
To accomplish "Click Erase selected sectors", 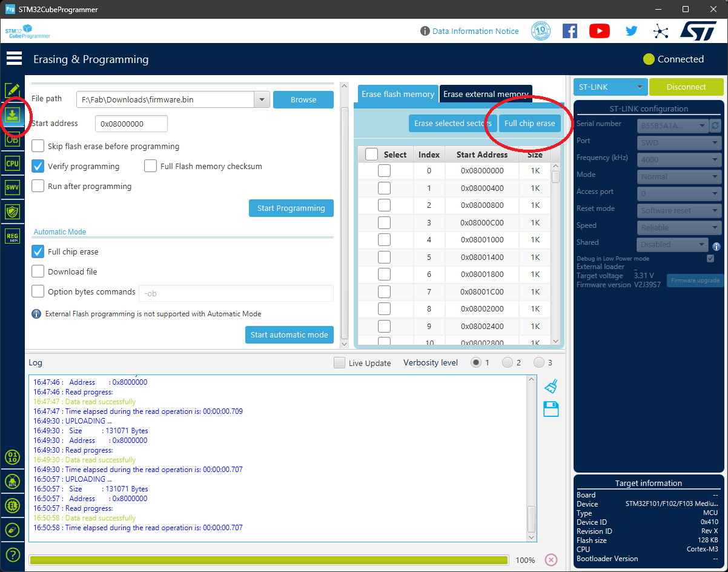I will click(x=453, y=123).
